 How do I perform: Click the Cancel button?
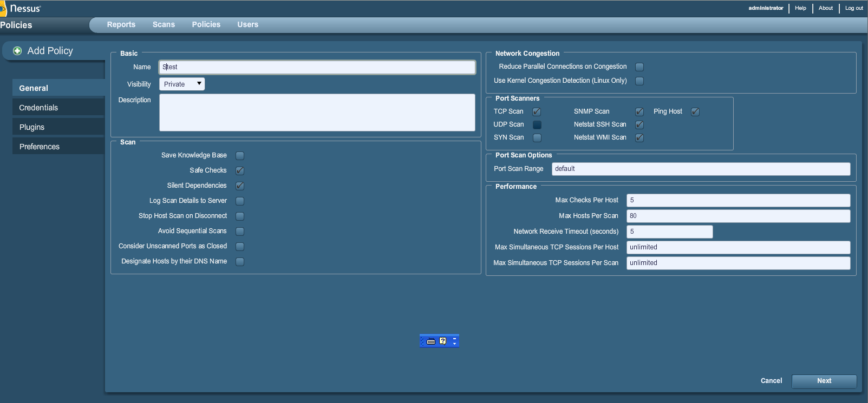(771, 381)
